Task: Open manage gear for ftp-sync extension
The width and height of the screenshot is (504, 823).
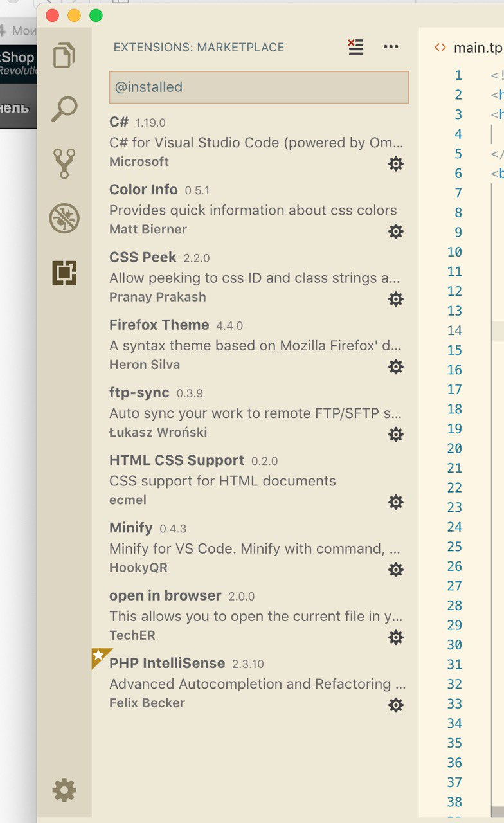Action: pos(396,435)
